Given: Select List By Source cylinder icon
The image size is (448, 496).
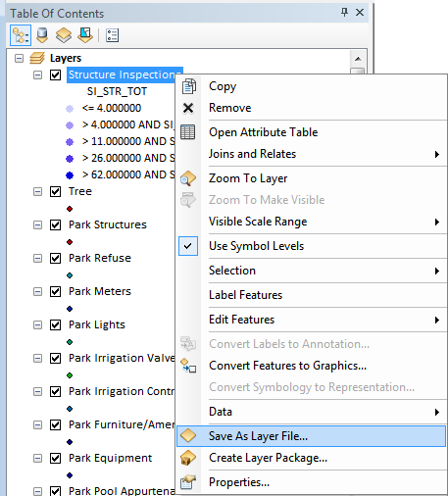Looking at the screenshot, I should (42, 35).
